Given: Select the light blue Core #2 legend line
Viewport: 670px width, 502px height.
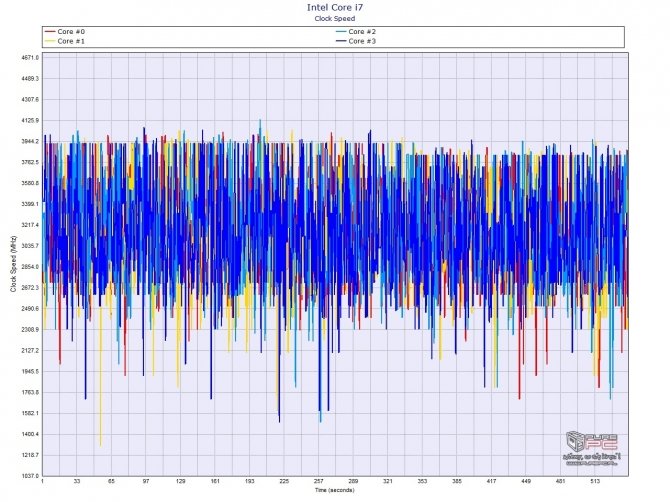Looking at the screenshot, I should click(x=341, y=32).
